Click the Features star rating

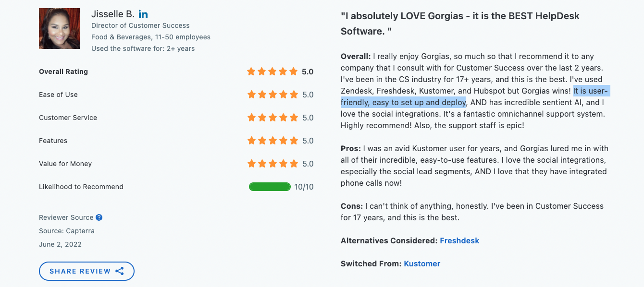point(273,141)
